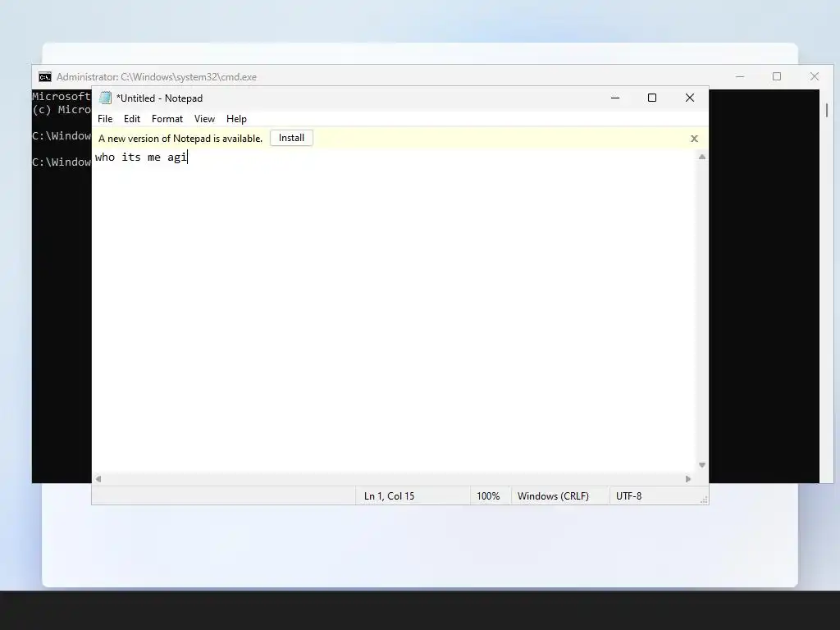Screen dimensions: 840x630
Task: Click the UTF-8 encoding status entry
Action: point(628,496)
